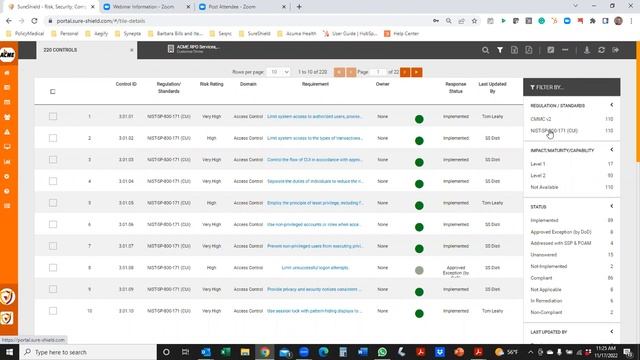Click the logout arrow icon in toolbar

point(616,50)
